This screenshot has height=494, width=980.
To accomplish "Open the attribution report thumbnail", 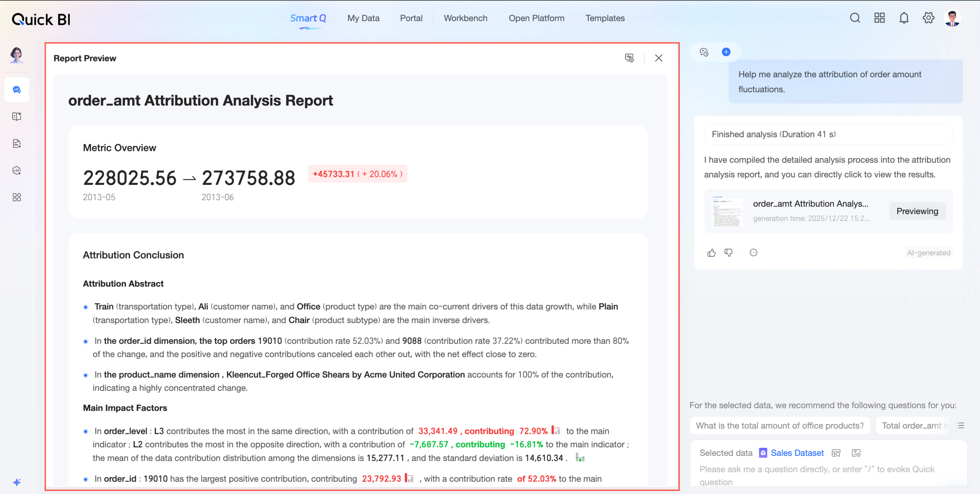I will (x=727, y=211).
